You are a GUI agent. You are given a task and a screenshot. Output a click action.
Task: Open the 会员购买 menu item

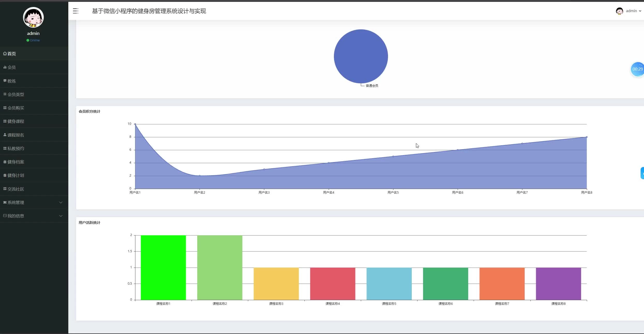pos(16,108)
